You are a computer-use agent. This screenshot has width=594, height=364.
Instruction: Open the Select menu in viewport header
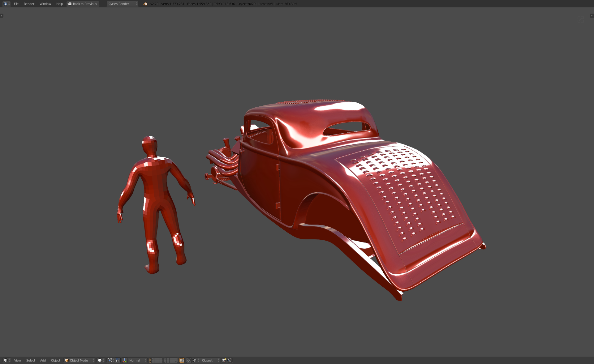pyautogui.click(x=31, y=360)
